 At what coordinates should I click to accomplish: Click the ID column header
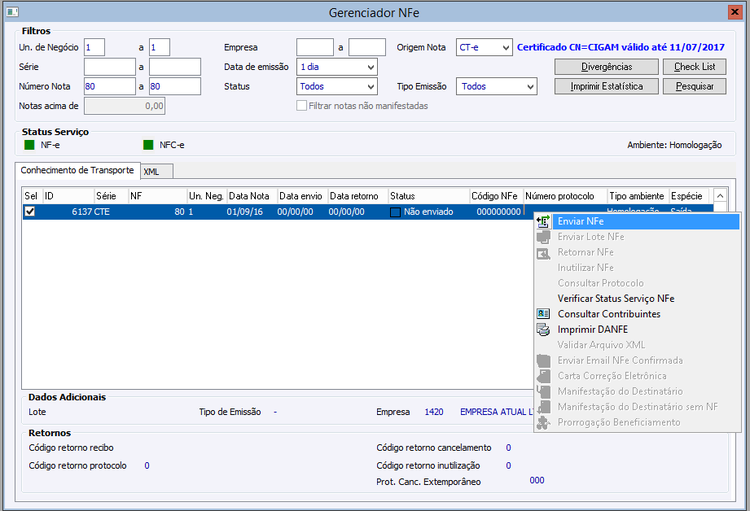tap(68, 196)
